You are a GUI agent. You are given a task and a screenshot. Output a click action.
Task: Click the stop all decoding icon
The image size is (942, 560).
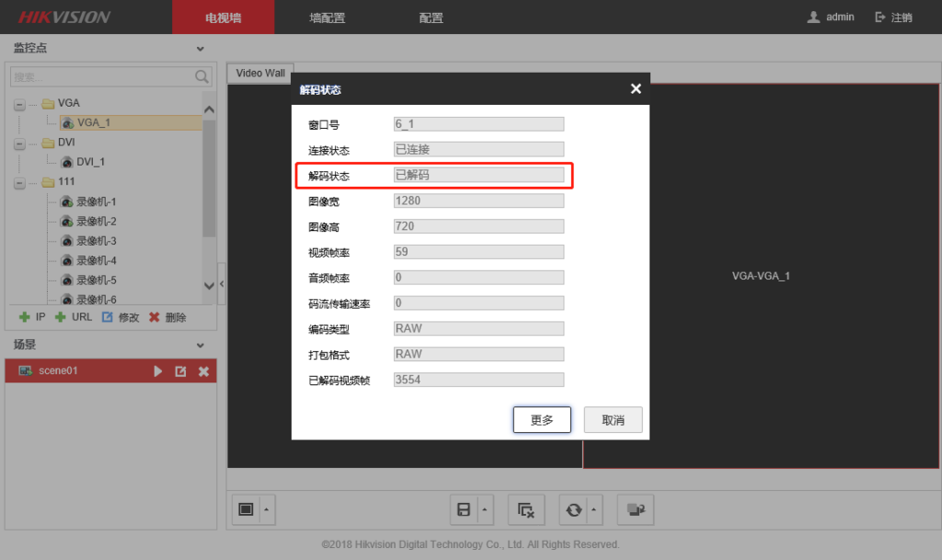[525, 509]
